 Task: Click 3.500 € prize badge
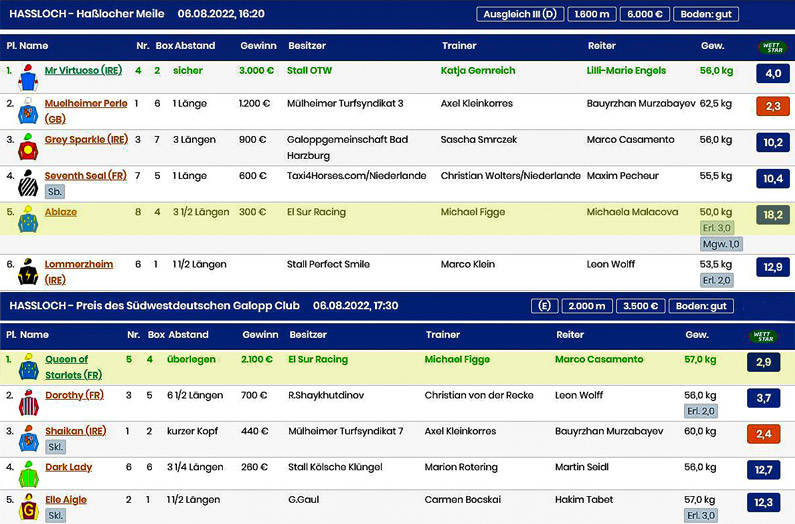point(640,306)
